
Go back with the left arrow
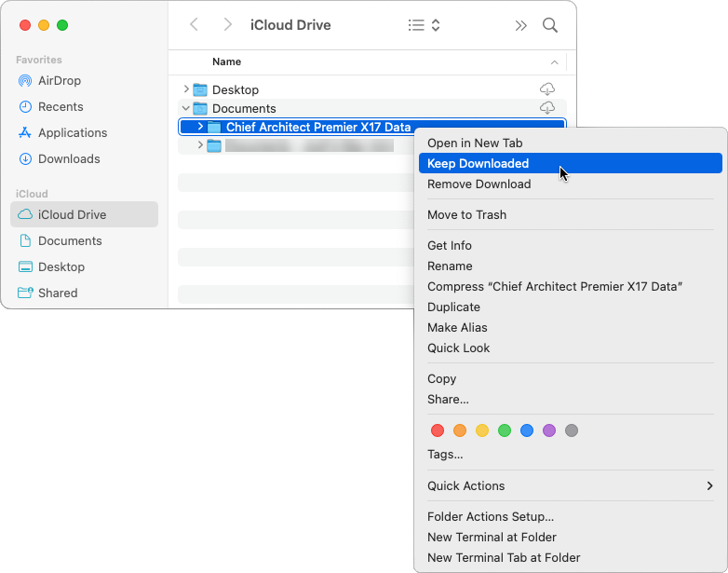pos(194,24)
